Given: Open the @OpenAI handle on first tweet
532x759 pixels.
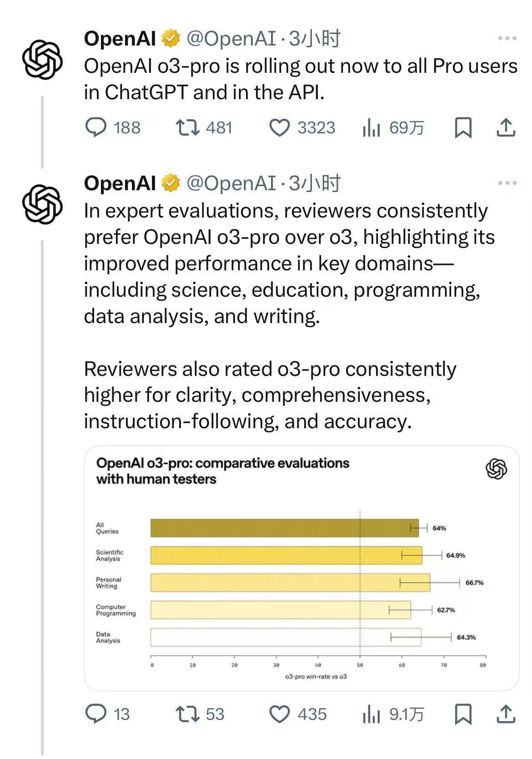Looking at the screenshot, I should click(x=231, y=39).
